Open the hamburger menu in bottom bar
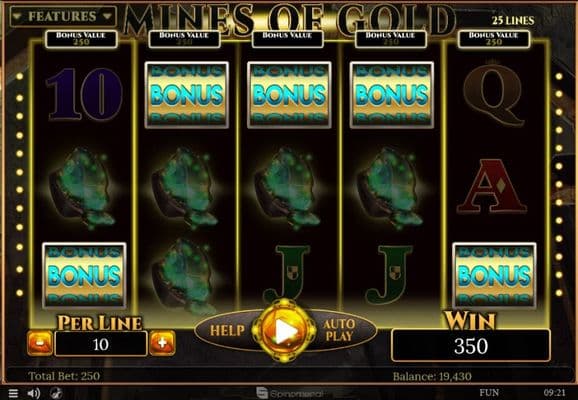This screenshot has height=400, width=578. tap(13, 393)
